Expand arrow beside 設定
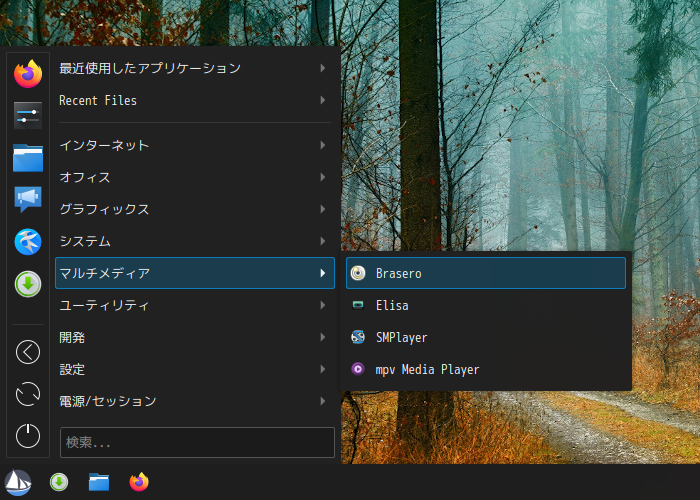700x500 pixels. (322, 369)
